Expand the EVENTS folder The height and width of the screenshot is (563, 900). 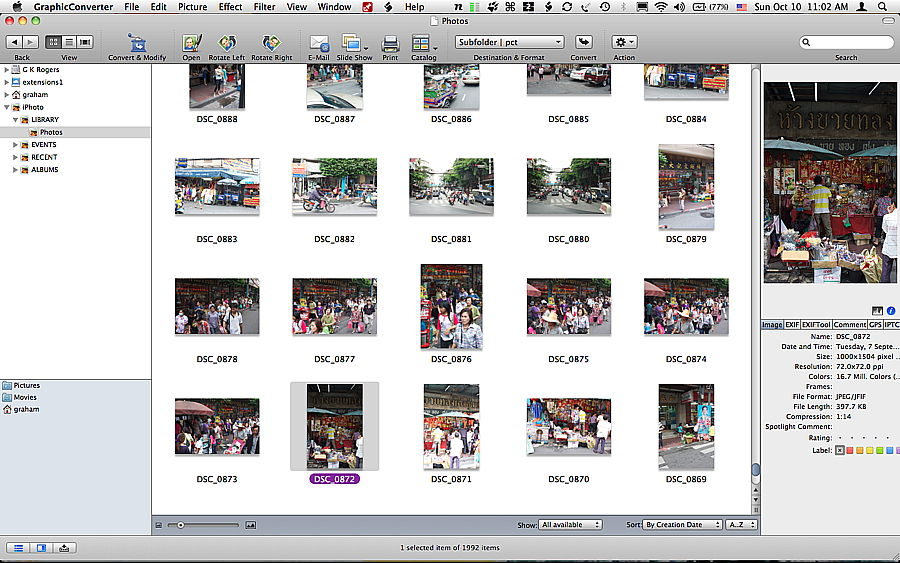point(15,145)
